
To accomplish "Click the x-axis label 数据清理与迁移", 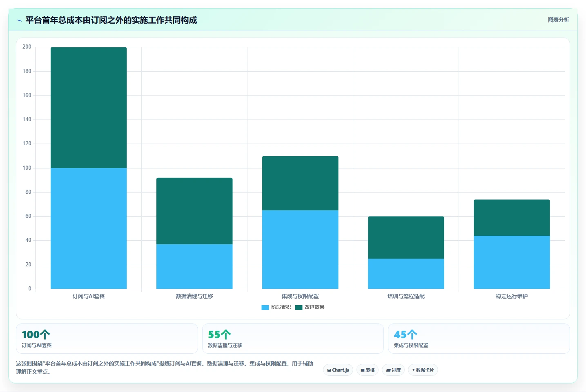I will tap(194, 296).
